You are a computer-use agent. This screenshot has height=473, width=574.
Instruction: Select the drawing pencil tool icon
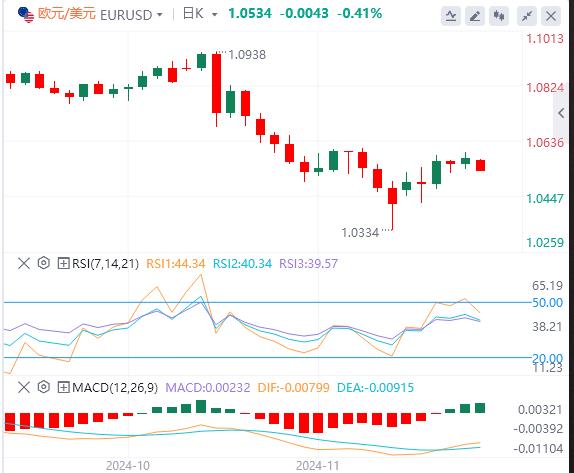(475, 16)
